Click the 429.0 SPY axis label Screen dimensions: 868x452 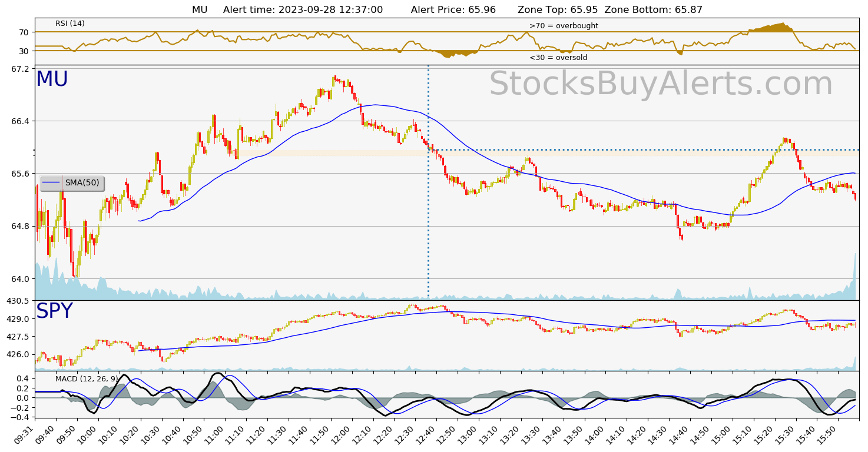point(17,319)
